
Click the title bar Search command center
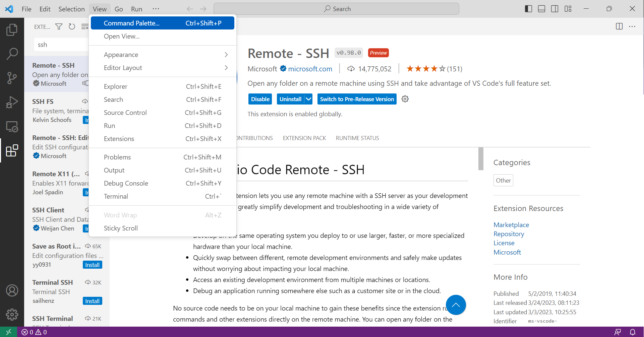(x=337, y=9)
